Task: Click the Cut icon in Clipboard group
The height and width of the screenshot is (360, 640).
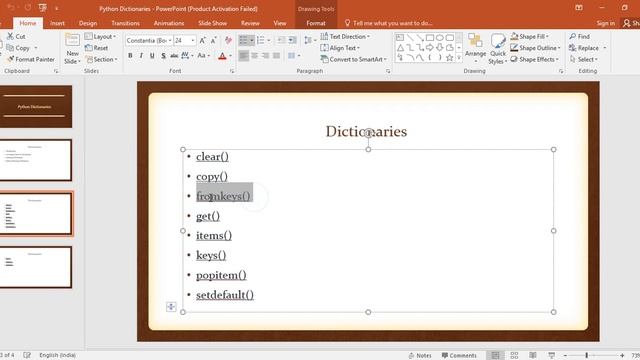Action: [10, 36]
